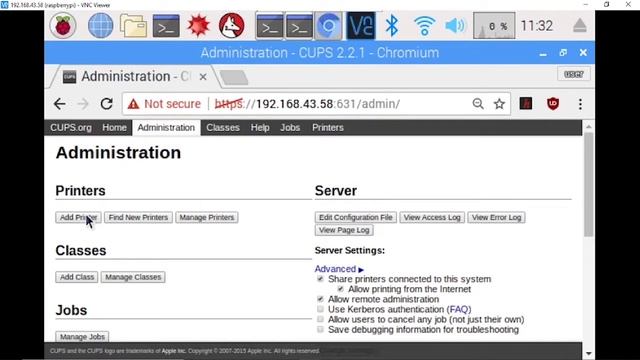The width and height of the screenshot is (640, 360).
Task: Select the Chromium taskbar window button
Action: tap(328, 26)
